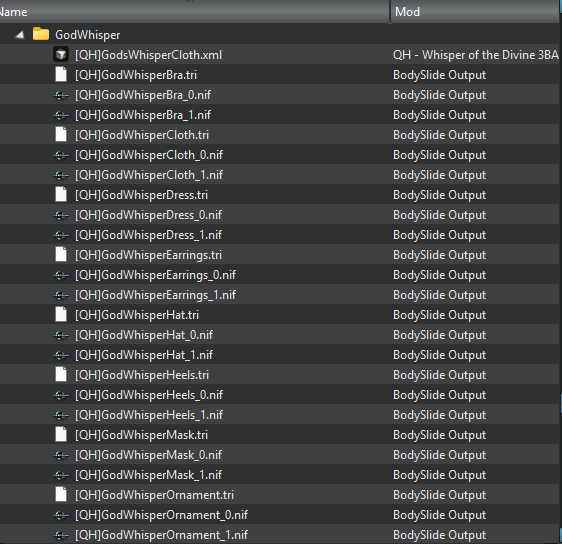Select the [QH]GodWhisperDress_1.nif file name

[148, 235]
